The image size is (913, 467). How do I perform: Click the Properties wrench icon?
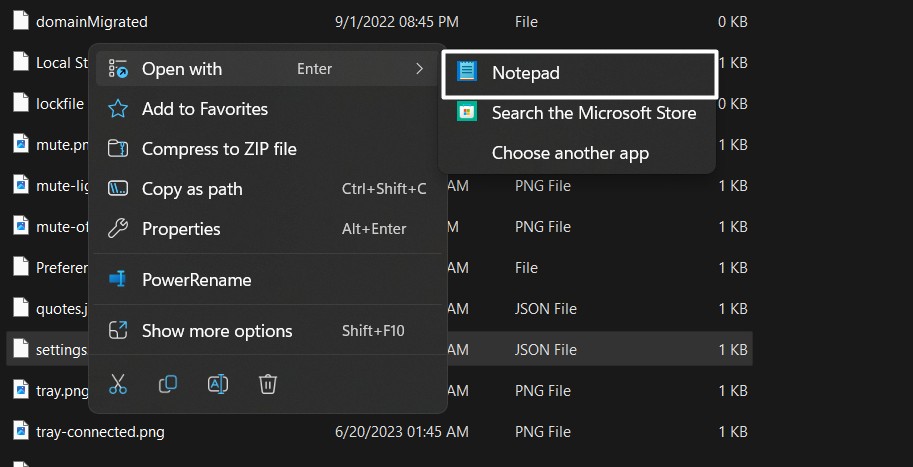pyautogui.click(x=118, y=229)
